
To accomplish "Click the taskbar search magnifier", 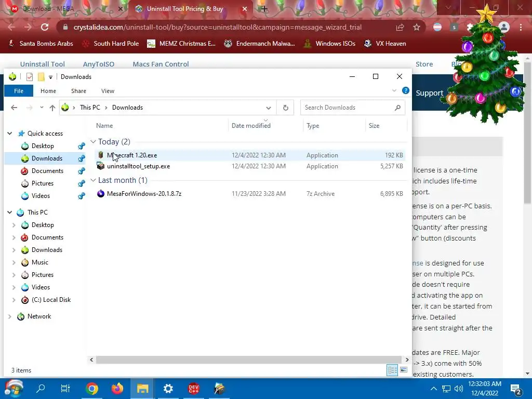I will pyautogui.click(x=41, y=388).
